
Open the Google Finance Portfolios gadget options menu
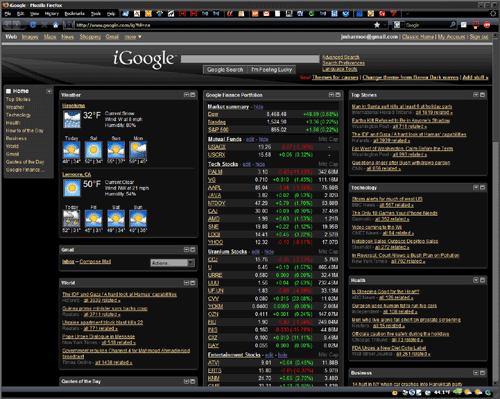click(x=331, y=95)
